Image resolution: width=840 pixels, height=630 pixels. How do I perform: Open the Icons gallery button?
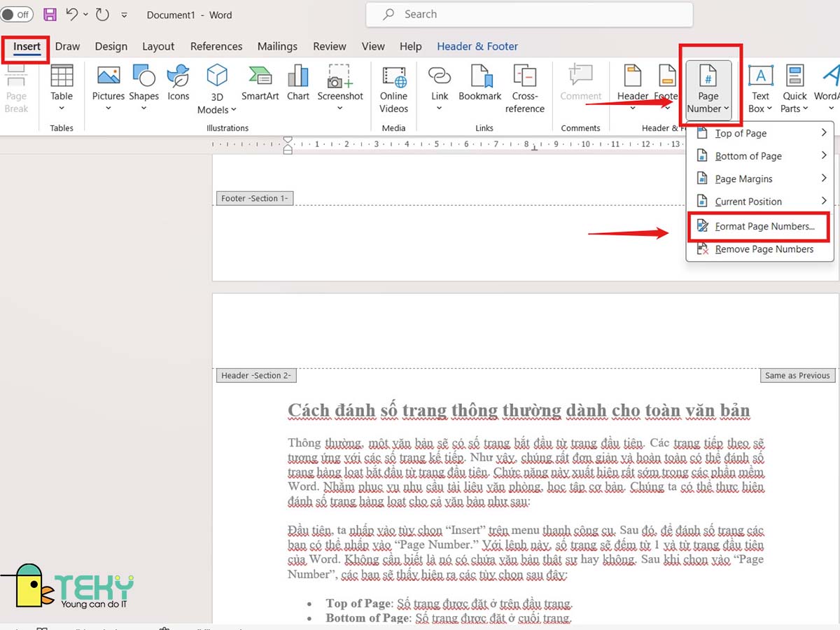178,84
